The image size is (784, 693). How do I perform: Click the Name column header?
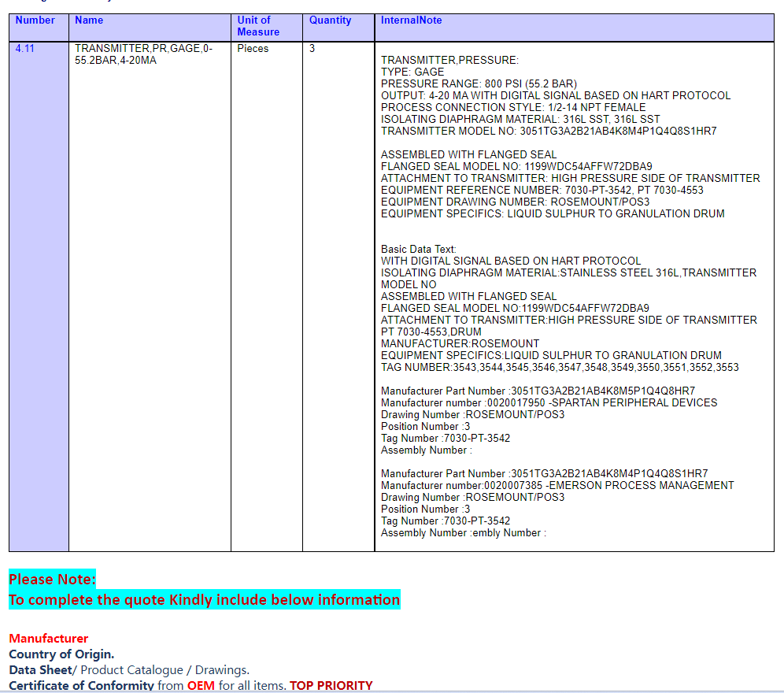tap(89, 20)
